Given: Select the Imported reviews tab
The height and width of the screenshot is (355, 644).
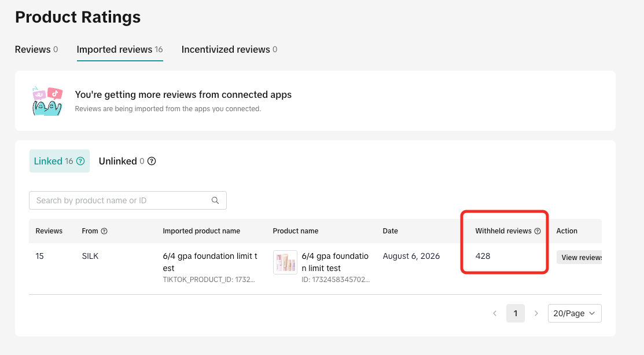Looking at the screenshot, I should (120, 50).
